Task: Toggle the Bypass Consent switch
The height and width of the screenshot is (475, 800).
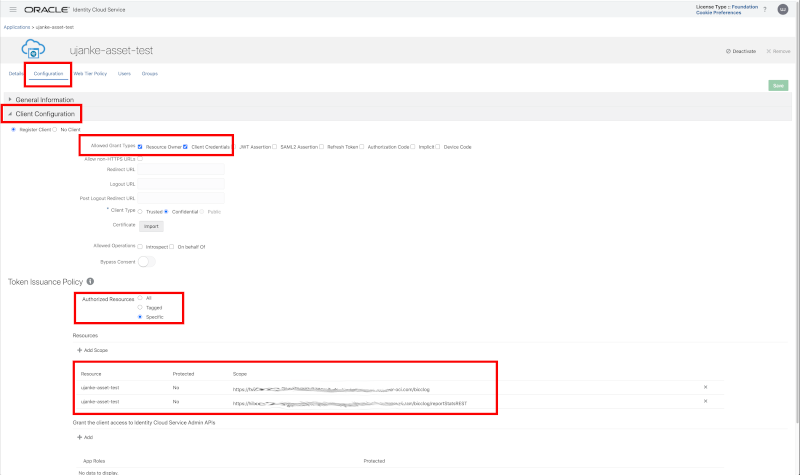Action: coord(146,262)
